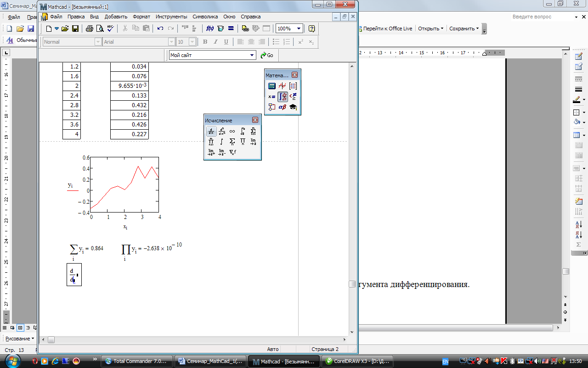Open the font size 10 dropdown

pyautogui.click(x=192, y=42)
